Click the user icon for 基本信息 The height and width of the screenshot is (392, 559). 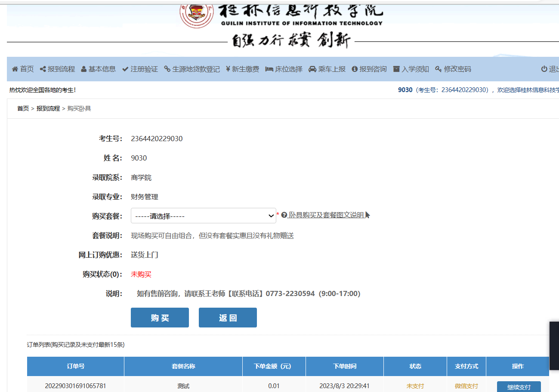pos(84,69)
